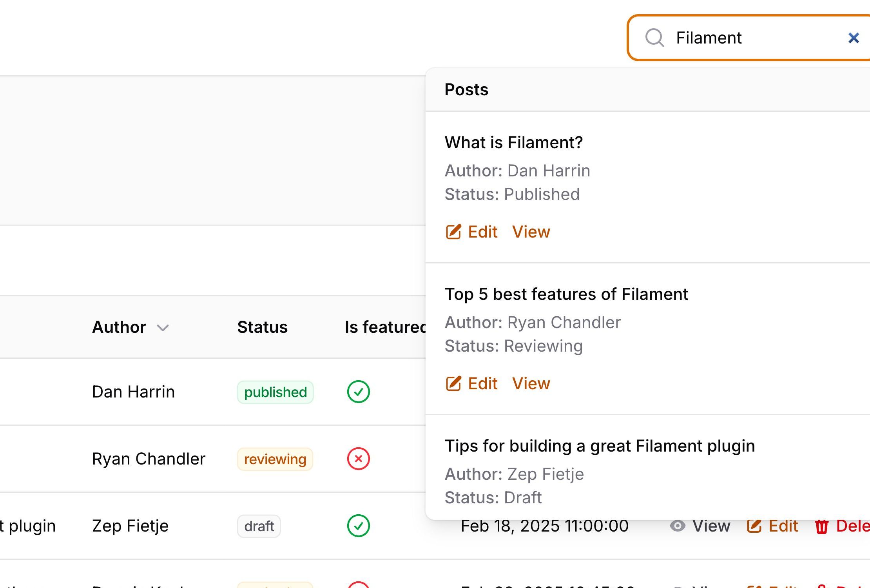Click 'Status: Draft' in search result

(493, 497)
